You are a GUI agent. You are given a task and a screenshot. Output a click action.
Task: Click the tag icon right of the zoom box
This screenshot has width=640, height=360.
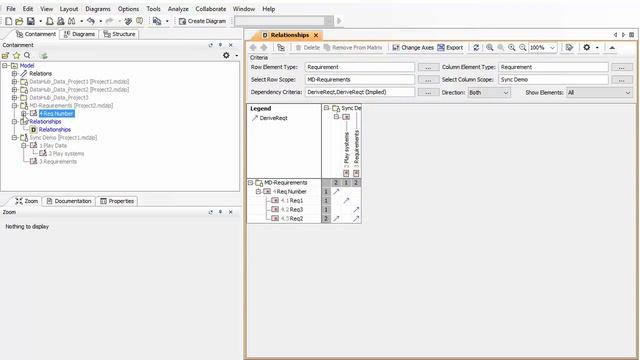569,48
